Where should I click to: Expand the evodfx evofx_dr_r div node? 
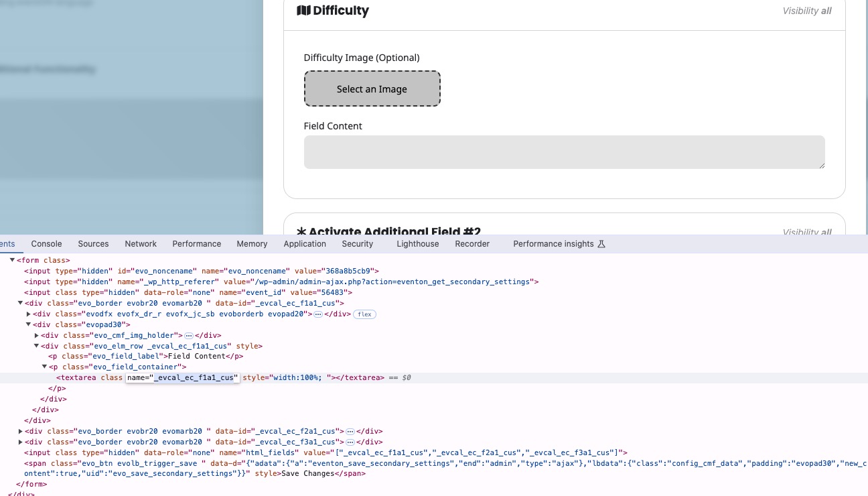(28, 314)
